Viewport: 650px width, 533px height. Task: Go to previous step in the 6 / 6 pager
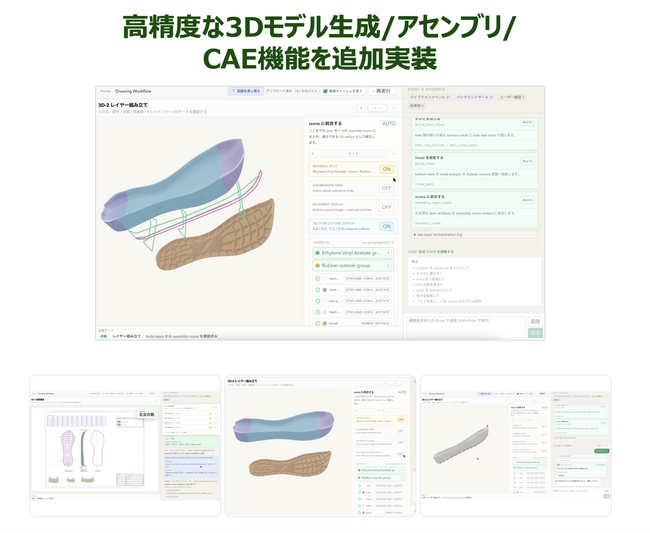[313, 154]
